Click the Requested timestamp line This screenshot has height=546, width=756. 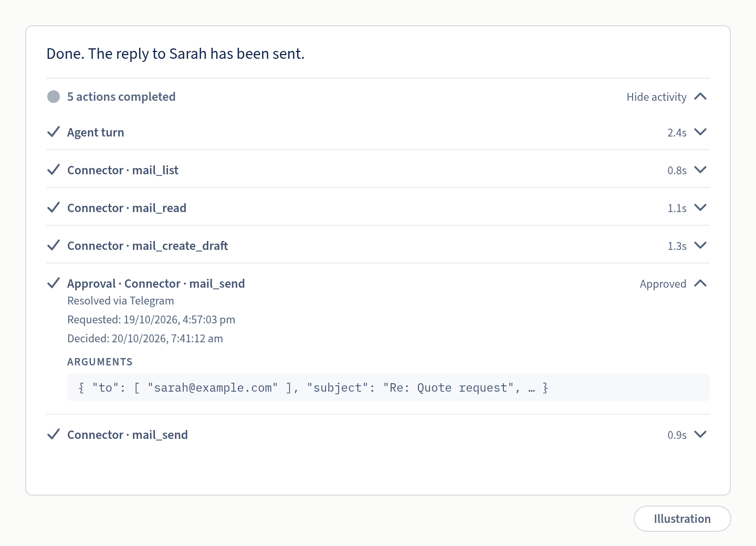151,320
